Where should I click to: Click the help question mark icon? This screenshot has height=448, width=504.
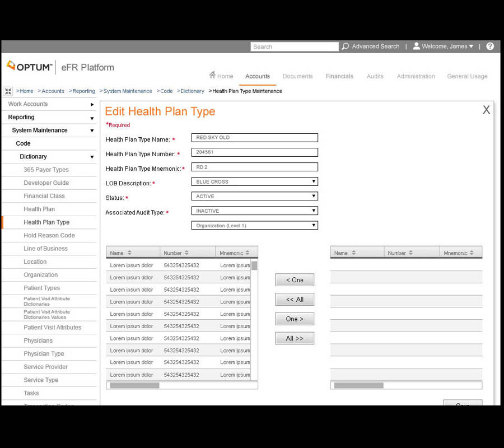point(490,46)
